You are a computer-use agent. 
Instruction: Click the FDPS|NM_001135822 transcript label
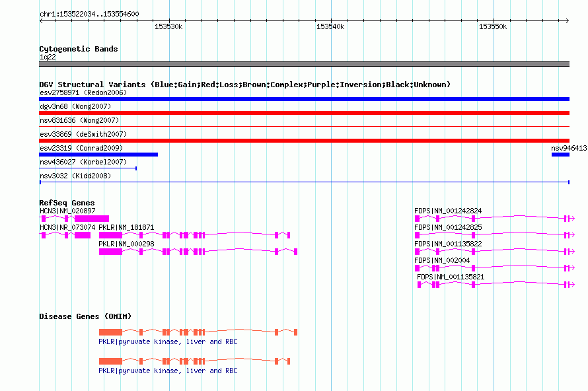448,244
